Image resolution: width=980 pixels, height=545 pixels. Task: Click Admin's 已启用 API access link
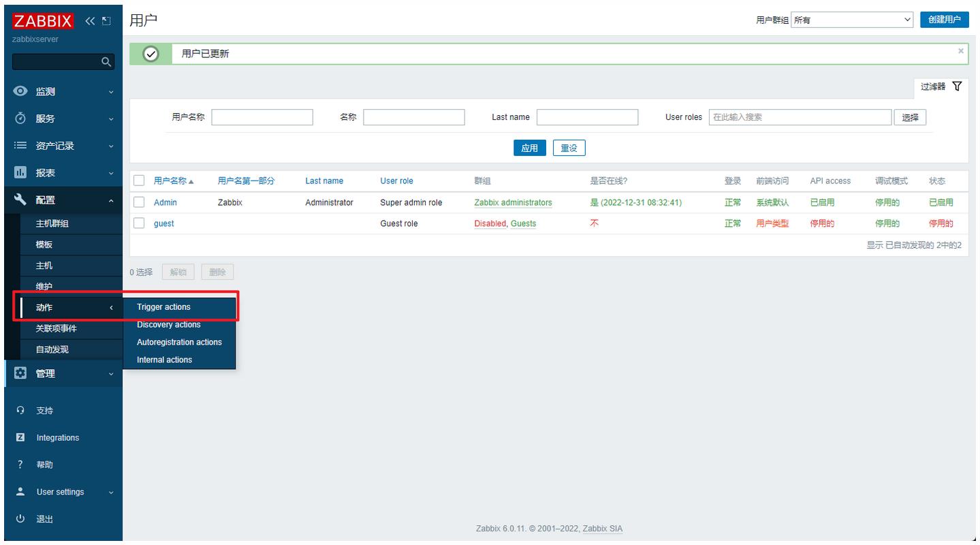click(x=822, y=202)
